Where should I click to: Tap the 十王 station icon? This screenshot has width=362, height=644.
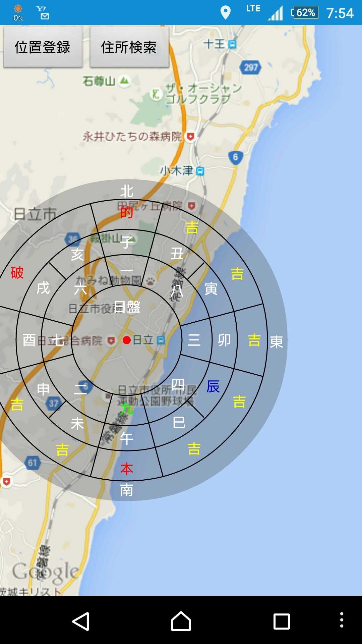point(232,44)
